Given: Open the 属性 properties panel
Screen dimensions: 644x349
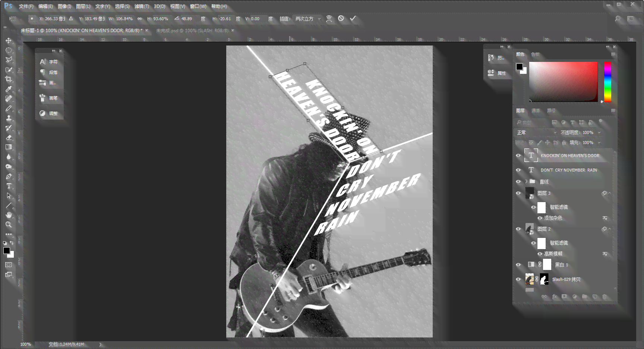Looking at the screenshot, I should pos(497,73).
